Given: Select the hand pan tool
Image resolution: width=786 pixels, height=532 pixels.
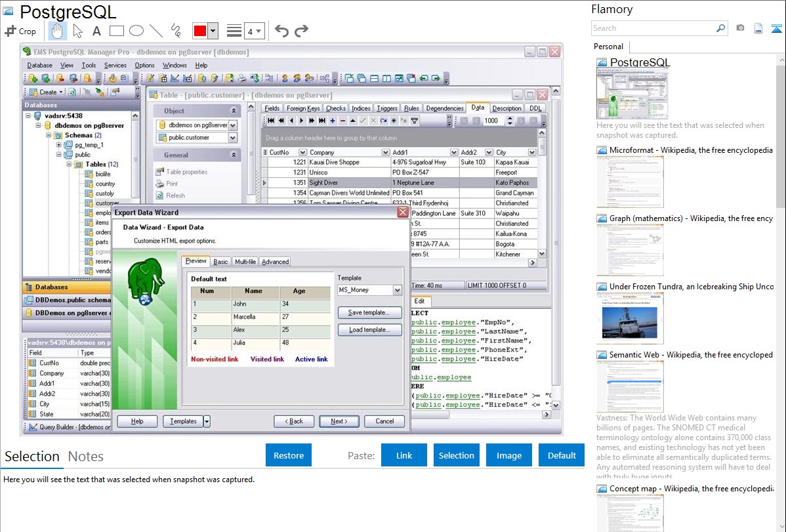Looking at the screenshot, I should (57, 31).
